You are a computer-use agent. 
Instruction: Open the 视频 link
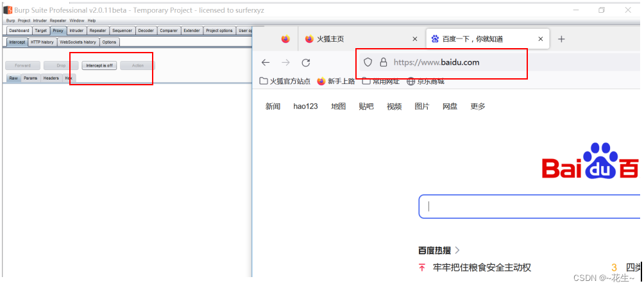pos(394,106)
